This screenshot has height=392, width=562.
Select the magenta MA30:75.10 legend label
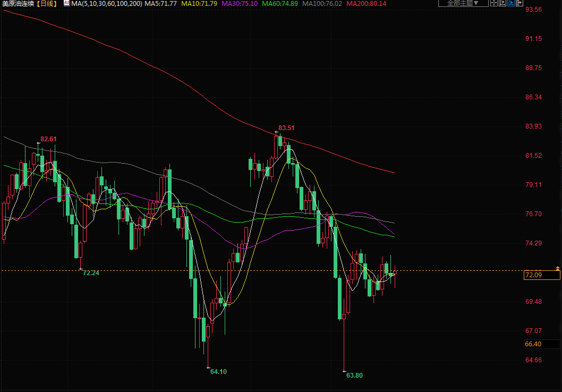coord(240,4)
